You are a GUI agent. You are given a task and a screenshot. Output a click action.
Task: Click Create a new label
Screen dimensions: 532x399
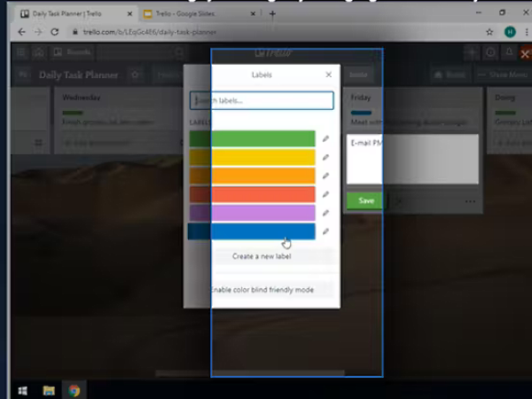262,256
